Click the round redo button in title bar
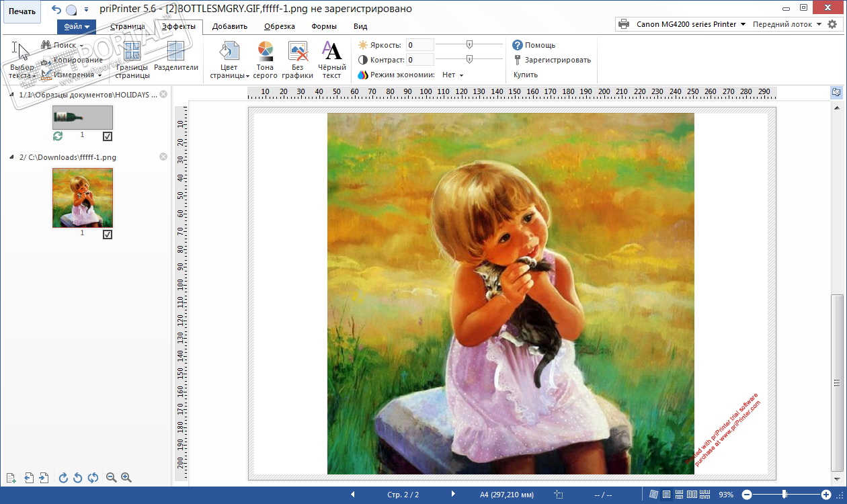This screenshot has height=504, width=847. (x=71, y=10)
